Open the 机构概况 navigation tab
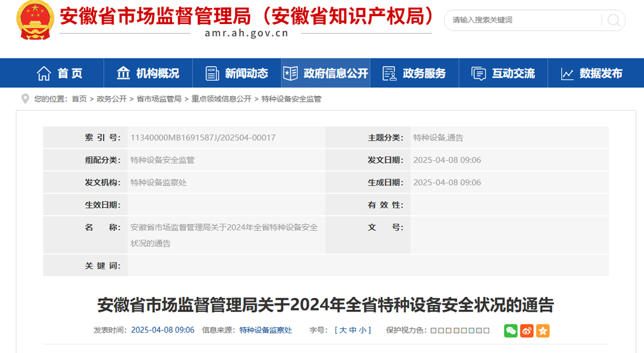This screenshot has width=644, height=353. [148, 73]
